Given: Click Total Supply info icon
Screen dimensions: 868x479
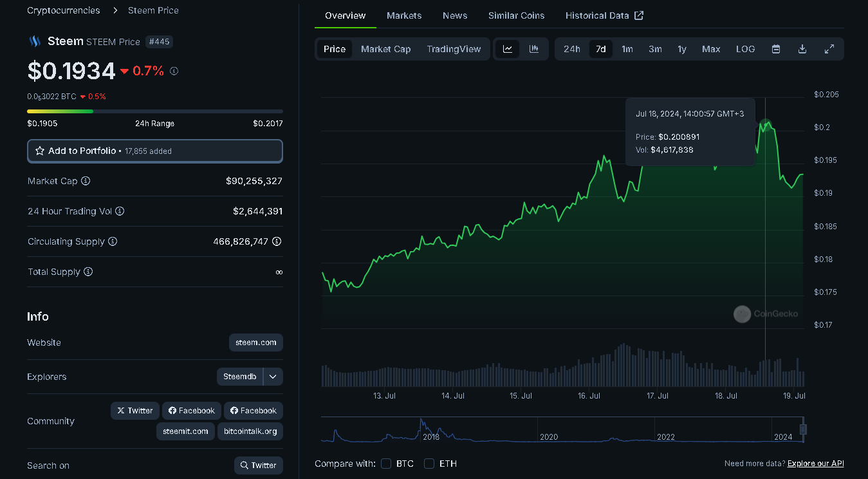Looking at the screenshot, I should [88, 272].
